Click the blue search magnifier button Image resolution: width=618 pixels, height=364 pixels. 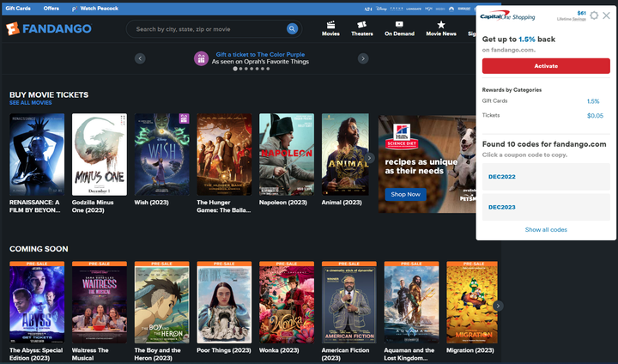click(x=292, y=29)
